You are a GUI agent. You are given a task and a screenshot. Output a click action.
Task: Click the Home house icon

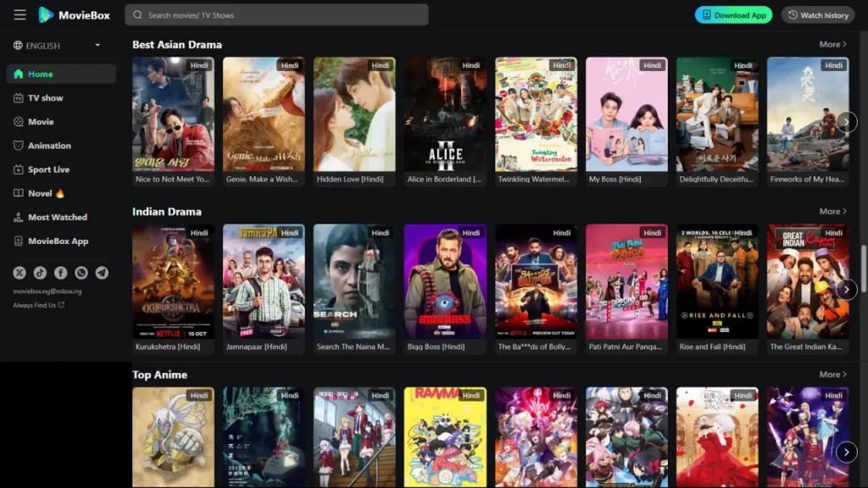point(19,74)
